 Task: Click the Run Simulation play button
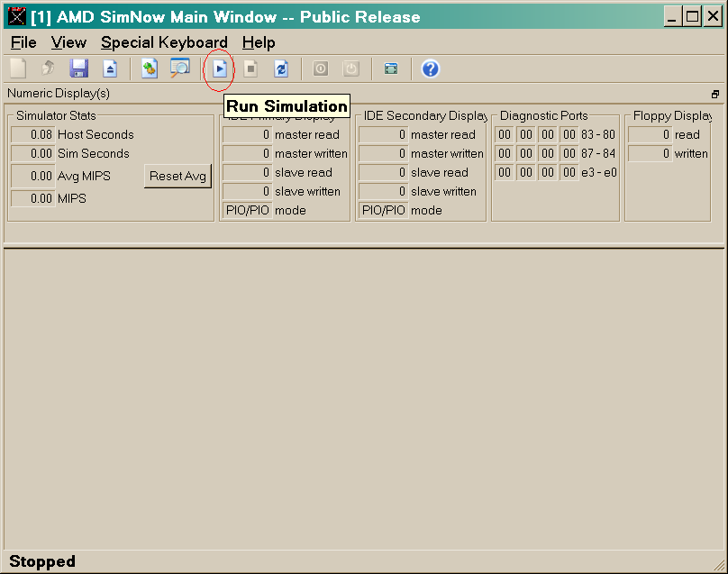click(220, 68)
